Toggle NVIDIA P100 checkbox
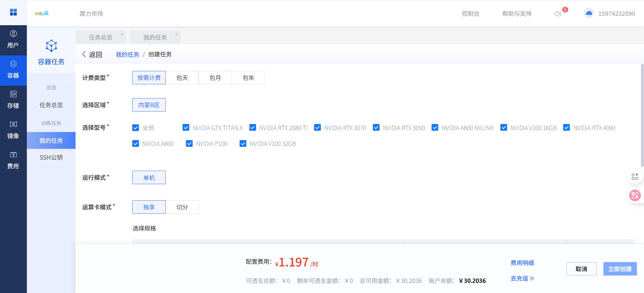This screenshot has height=293, width=644. 189,143
